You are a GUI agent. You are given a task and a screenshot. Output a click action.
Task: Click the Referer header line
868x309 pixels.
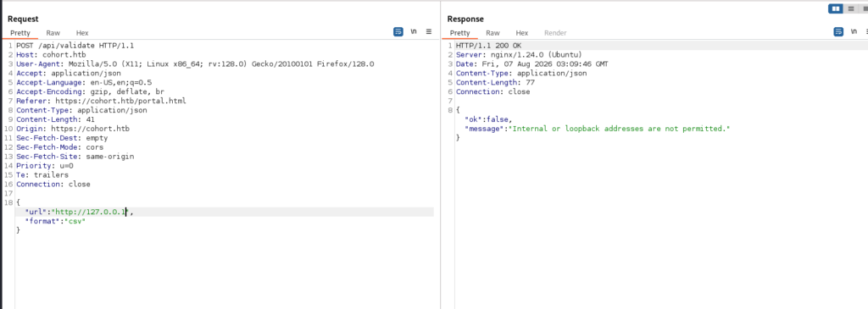coord(102,101)
